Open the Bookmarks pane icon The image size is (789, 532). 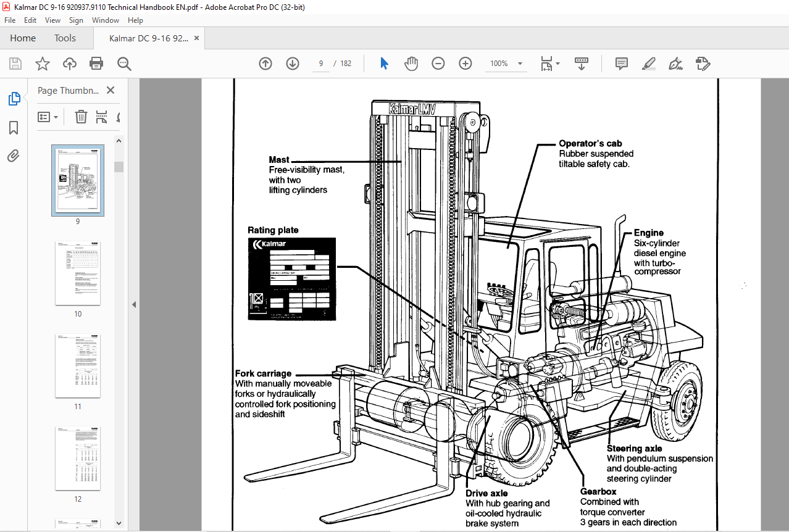[x=14, y=128]
